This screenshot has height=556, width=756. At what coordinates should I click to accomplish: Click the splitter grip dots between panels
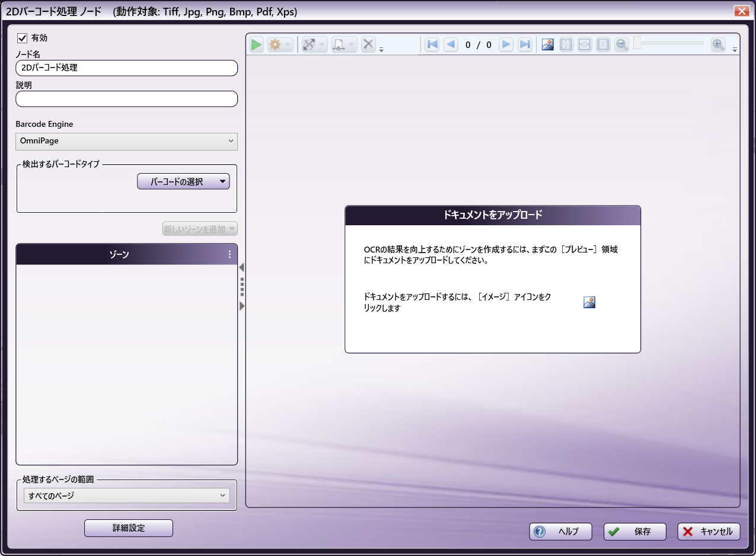(x=242, y=287)
